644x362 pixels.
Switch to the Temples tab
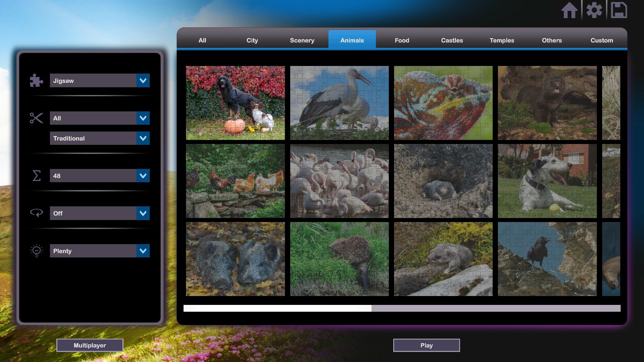(502, 40)
